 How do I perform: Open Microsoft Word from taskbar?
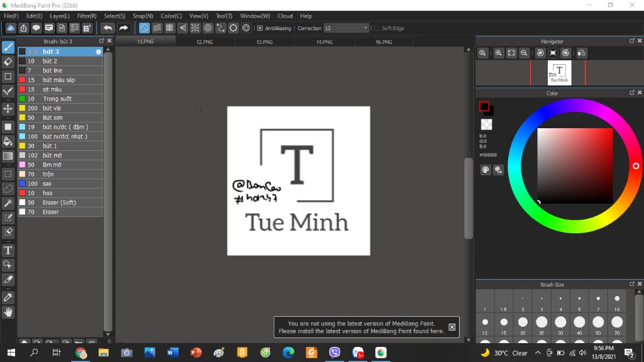click(173, 353)
